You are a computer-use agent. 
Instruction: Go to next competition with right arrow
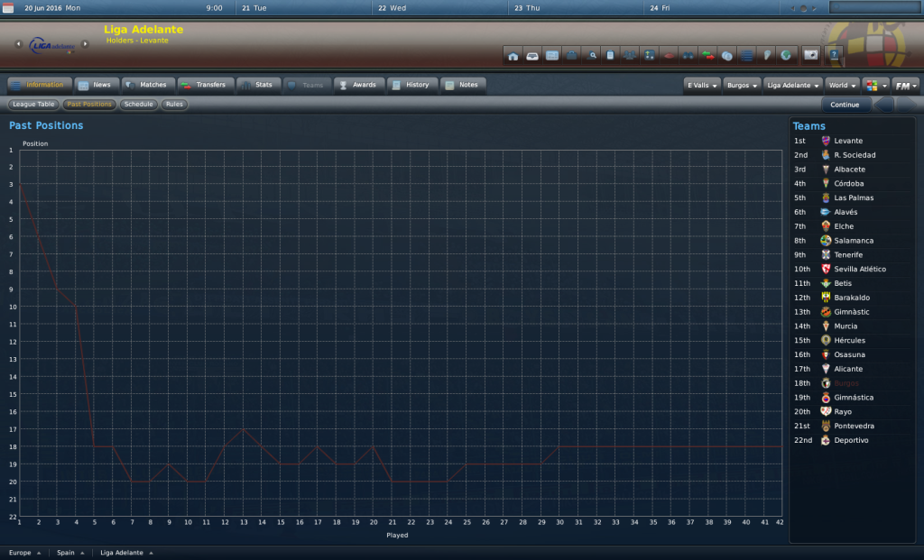click(x=85, y=43)
